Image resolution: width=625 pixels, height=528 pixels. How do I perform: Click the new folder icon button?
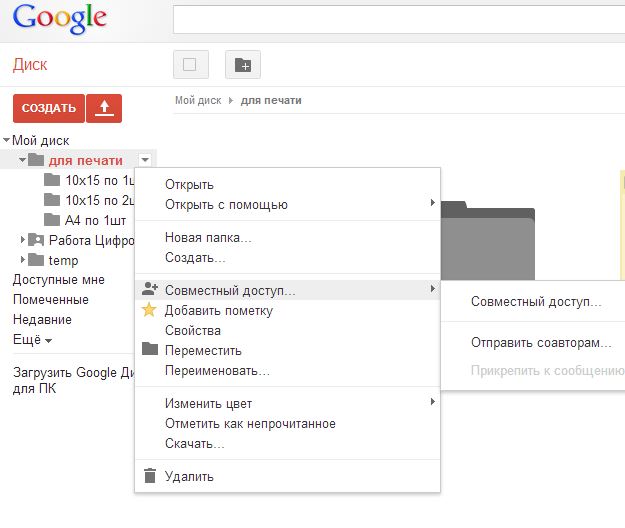click(x=243, y=65)
